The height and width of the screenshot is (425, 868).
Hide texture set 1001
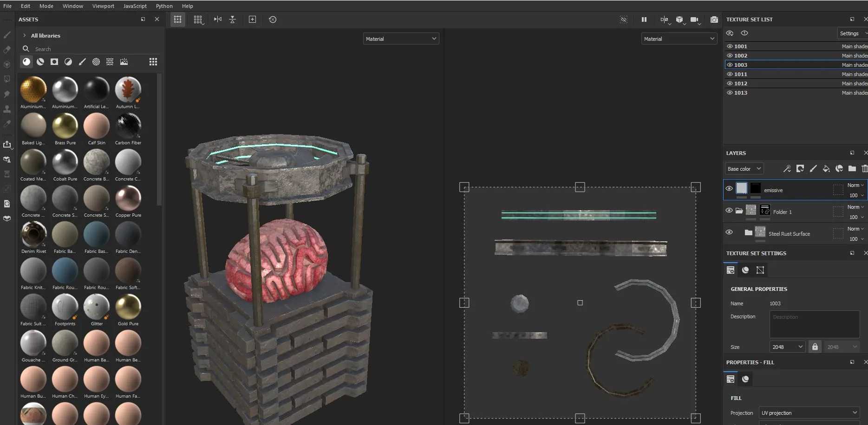point(730,46)
